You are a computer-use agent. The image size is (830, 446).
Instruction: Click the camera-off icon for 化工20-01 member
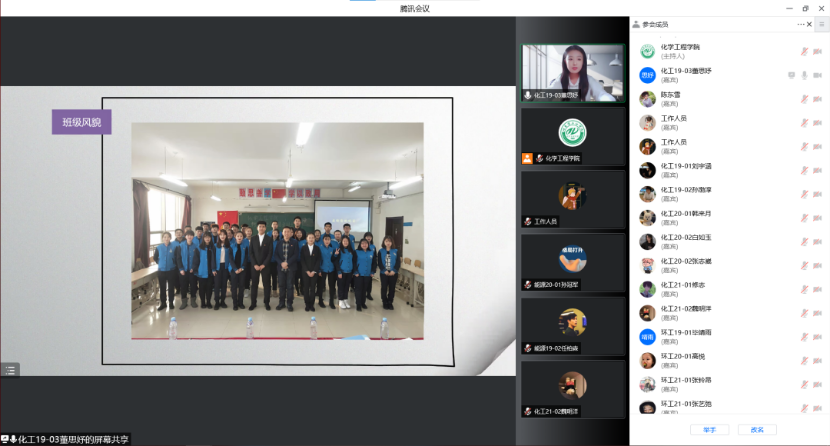pyautogui.click(x=817, y=218)
